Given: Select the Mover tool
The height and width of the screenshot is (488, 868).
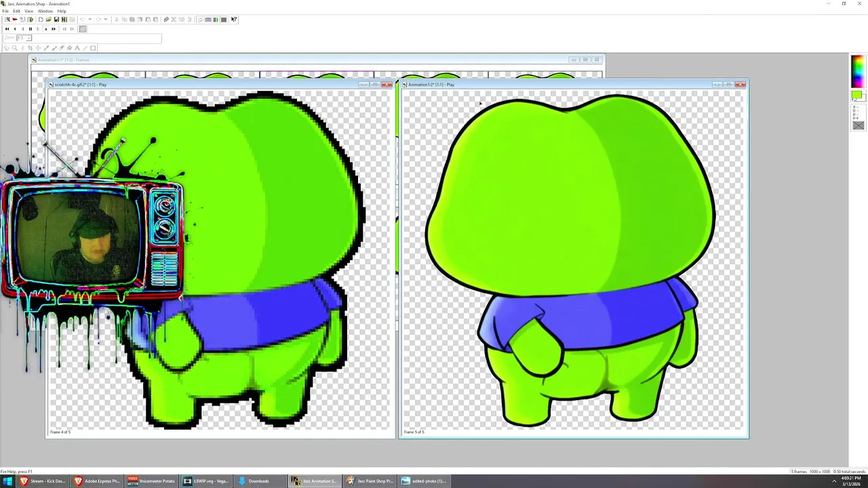Looking at the screenshot, I should [38, 48].
